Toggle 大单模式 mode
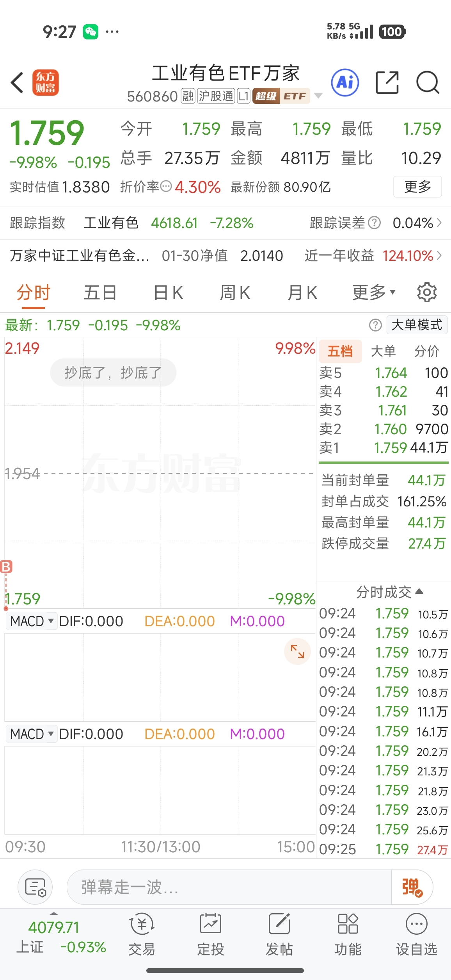The width and height of the screenshot is (451, 980). pos(417,325)
